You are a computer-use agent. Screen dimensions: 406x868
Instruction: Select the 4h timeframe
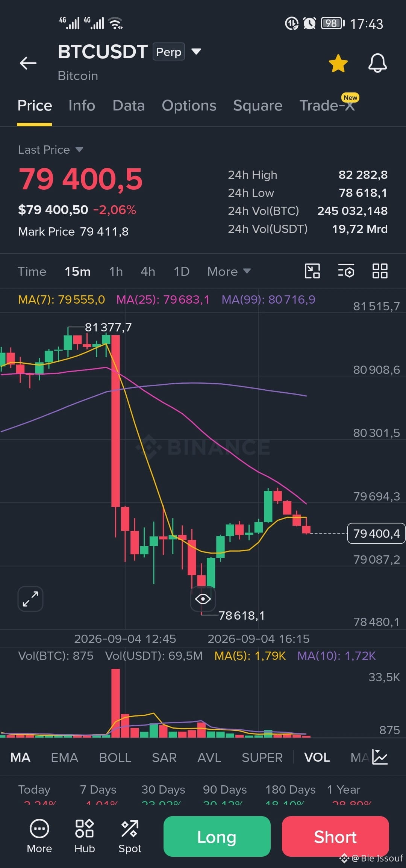point(148,271)
